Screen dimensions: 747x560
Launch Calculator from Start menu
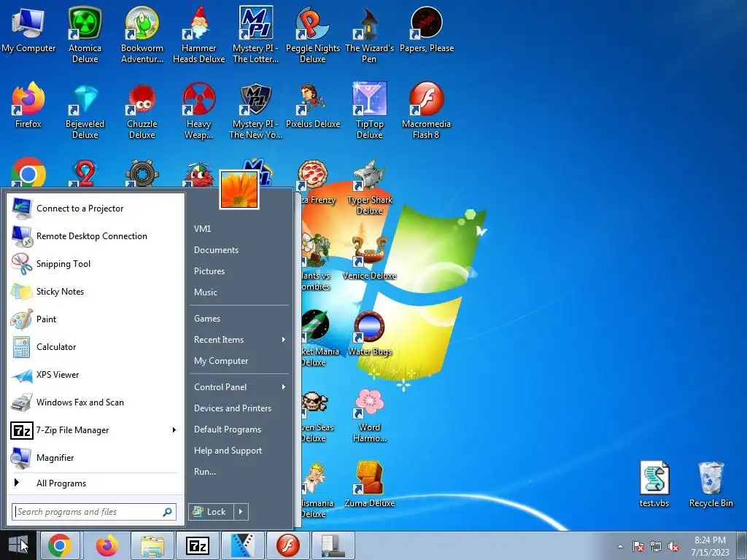coord(94,346)
